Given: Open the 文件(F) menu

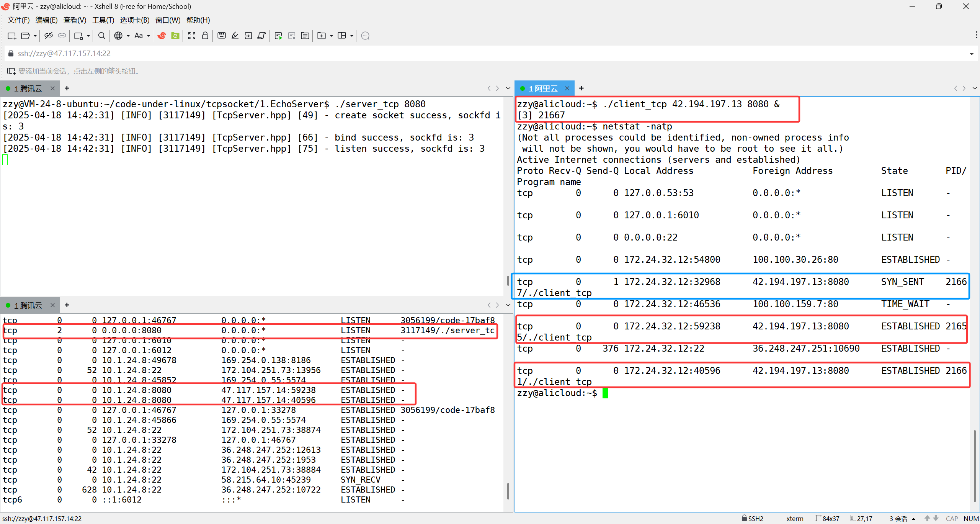Looking at the screenshot, I should click(18, 20).
